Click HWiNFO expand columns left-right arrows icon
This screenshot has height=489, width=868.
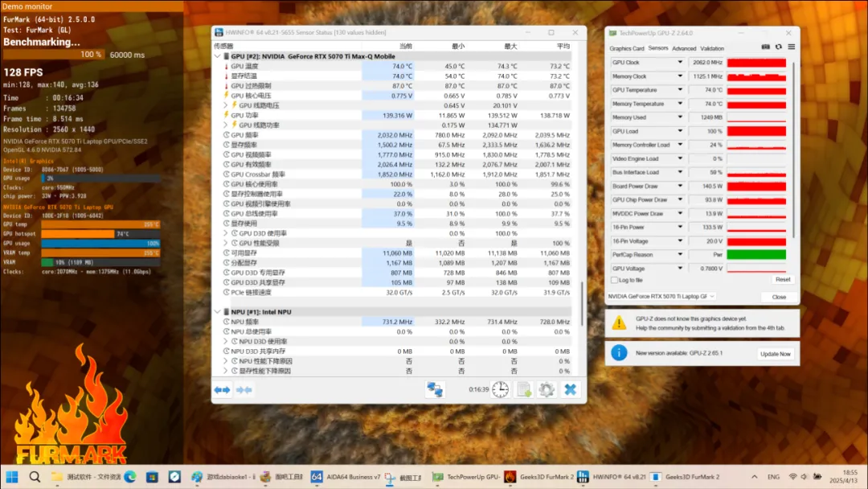(x=222, y=390)
